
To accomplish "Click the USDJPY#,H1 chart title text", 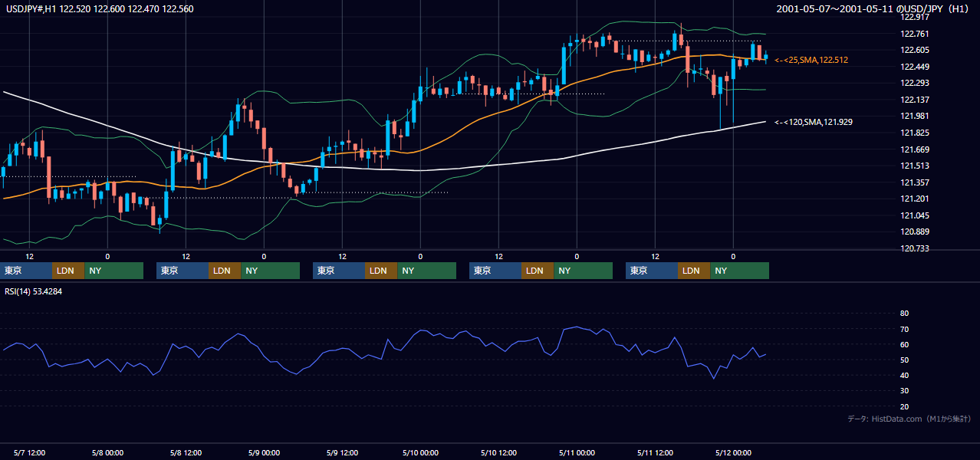I will [100, 9].
